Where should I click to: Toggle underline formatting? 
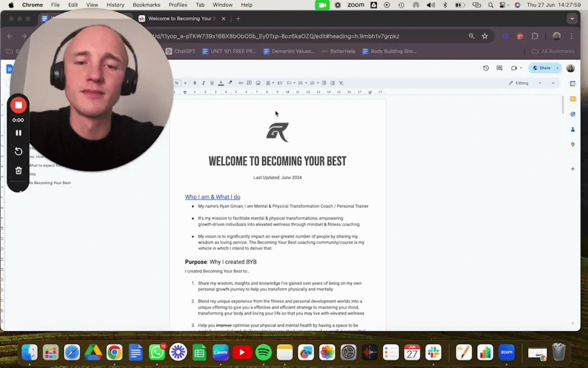212,83
